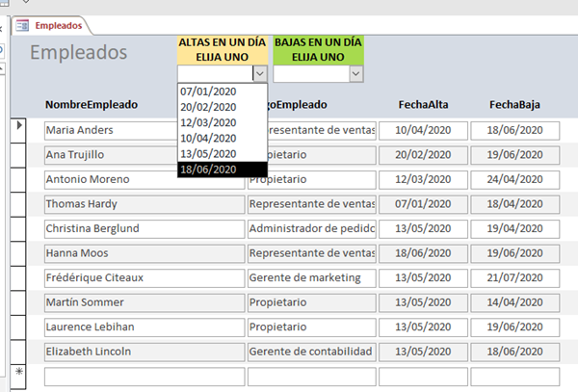Click the empty new-record name field
Screen dimensions: 578x392
coord(144,377)
